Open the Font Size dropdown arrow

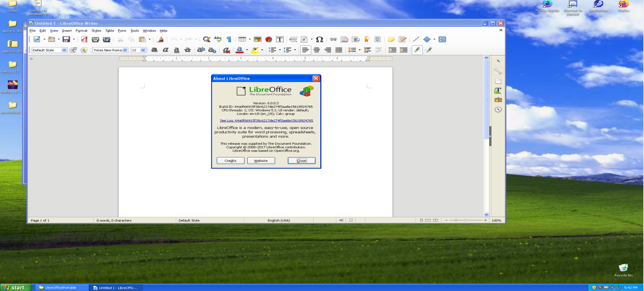(x=143, y=50)
